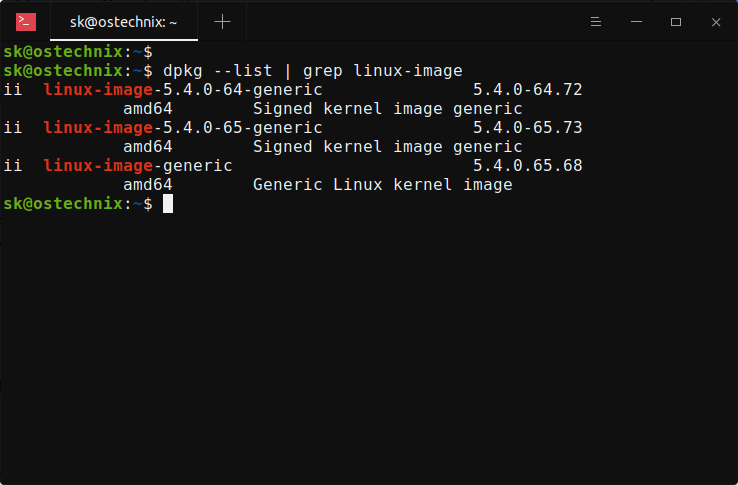Click version 5.4.0.65.68 text
Screen dimensions: 738x485
528,166
